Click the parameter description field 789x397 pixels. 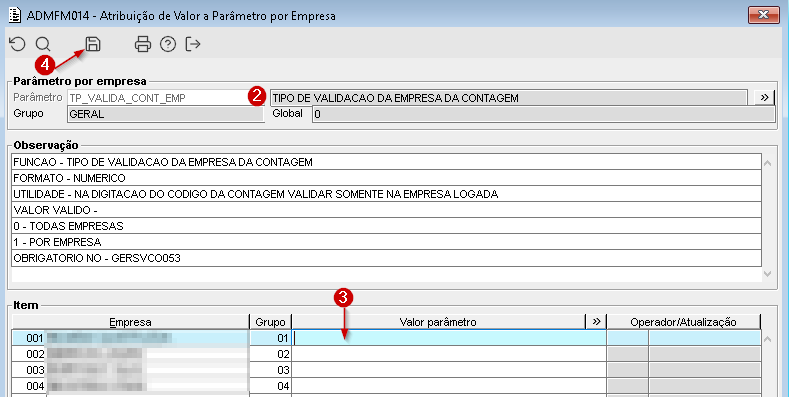tap(509, 98)
